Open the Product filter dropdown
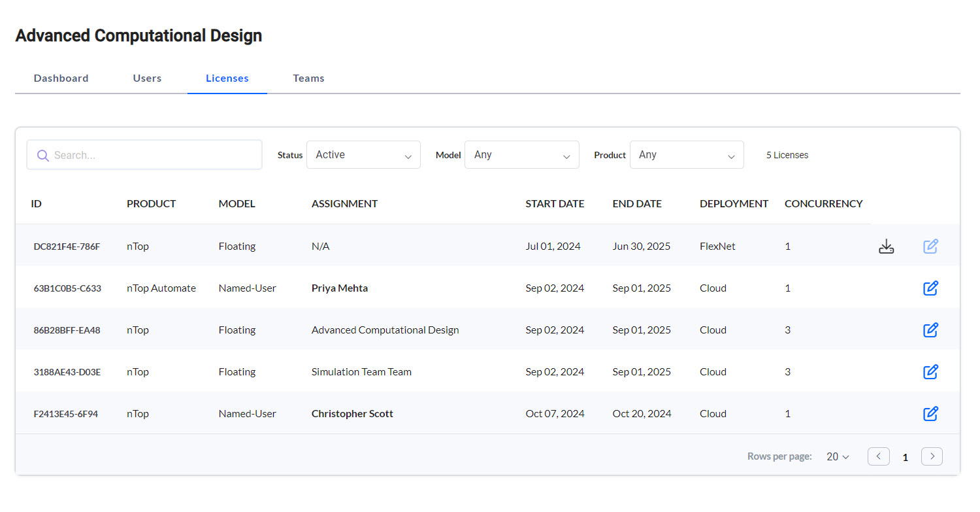This screenshot has height=512, width=980. (687, 155)
